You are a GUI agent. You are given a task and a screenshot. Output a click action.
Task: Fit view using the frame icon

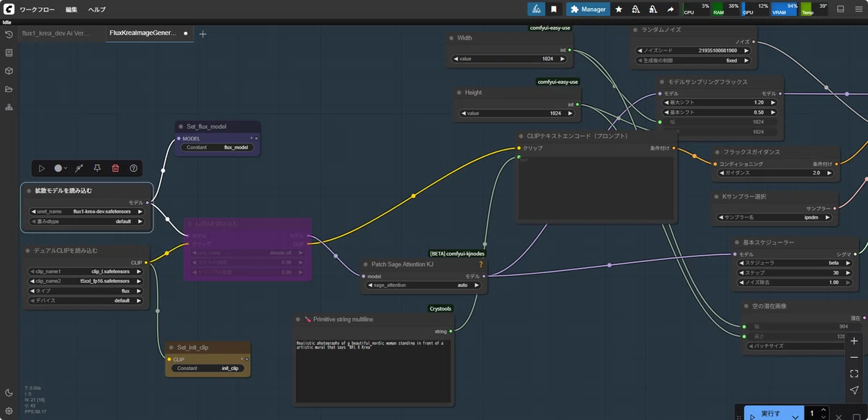854,374
